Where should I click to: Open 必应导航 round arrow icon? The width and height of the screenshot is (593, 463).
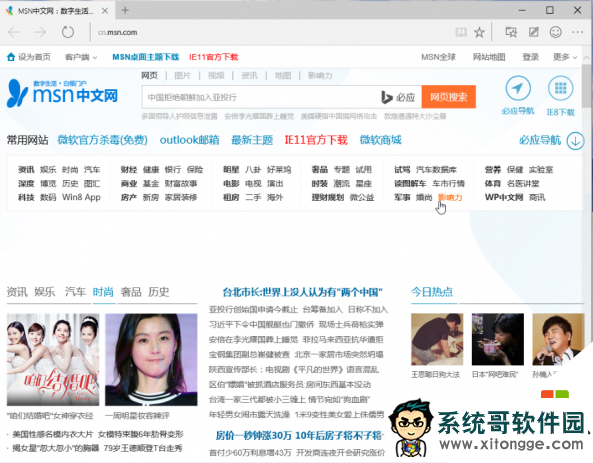pyautogui.click(x=518, y=89)
